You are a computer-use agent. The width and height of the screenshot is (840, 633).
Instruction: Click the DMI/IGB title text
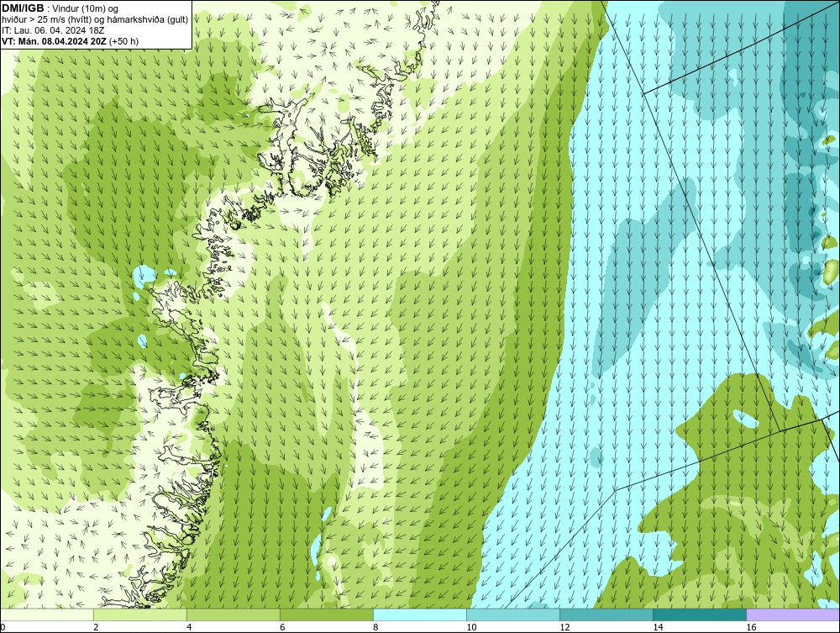coord(23,8)
